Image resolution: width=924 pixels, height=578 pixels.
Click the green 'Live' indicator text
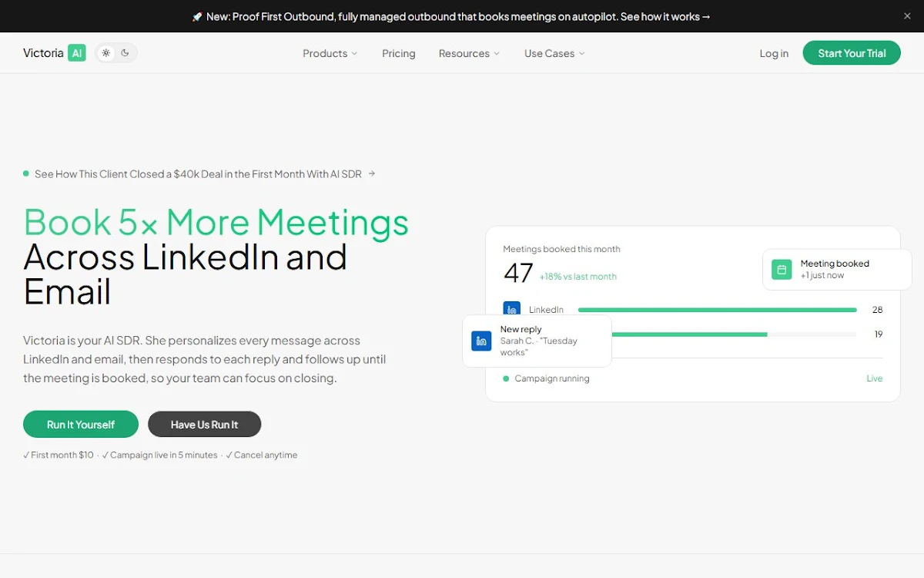[875, 378]
